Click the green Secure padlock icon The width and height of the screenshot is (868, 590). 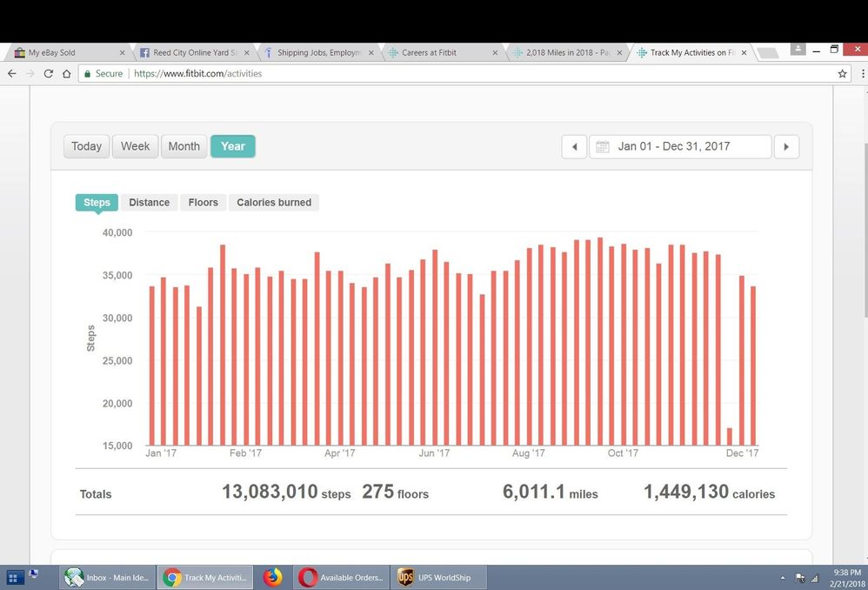click(x=88, y=74)
